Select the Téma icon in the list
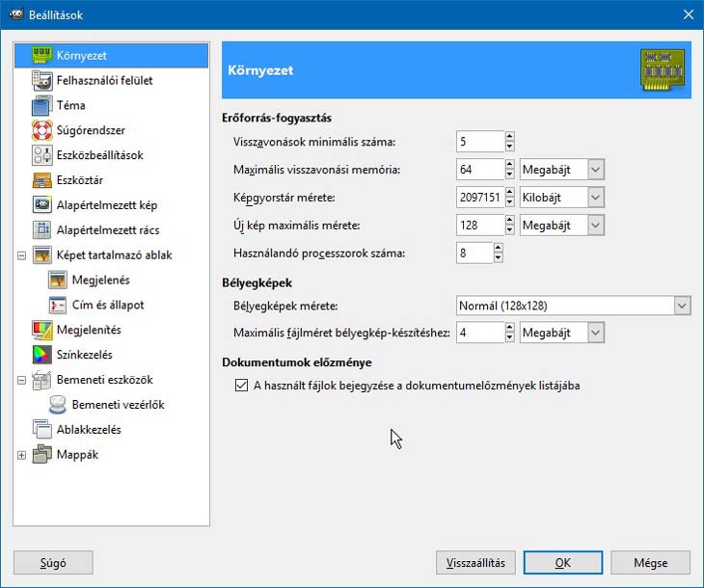 click(x=41, y=106)
